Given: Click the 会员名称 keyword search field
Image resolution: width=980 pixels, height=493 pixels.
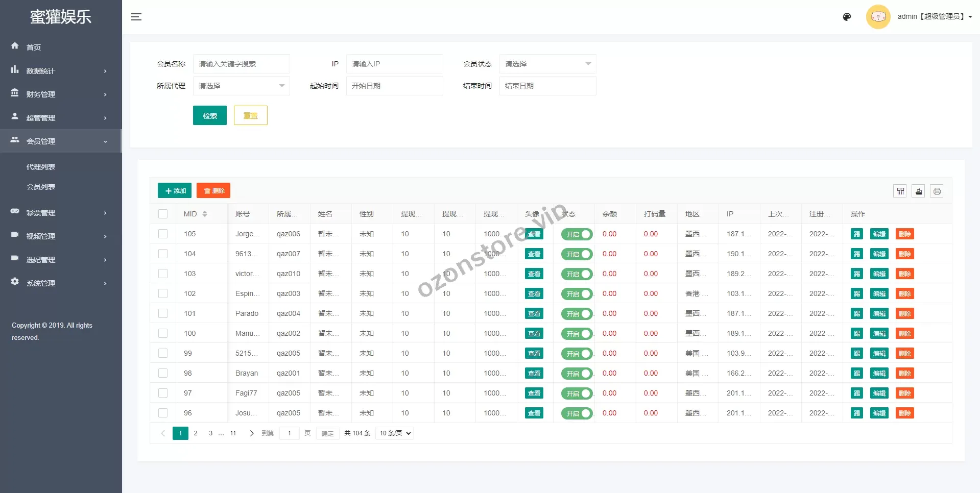Looking at the screenshot, I should pos(241,64).
